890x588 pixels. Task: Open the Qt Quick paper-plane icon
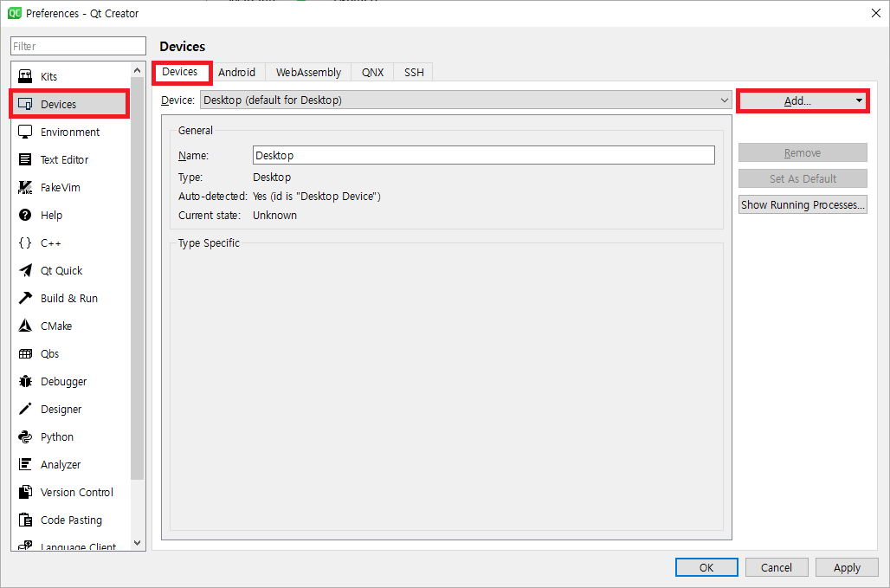(26, 270)
